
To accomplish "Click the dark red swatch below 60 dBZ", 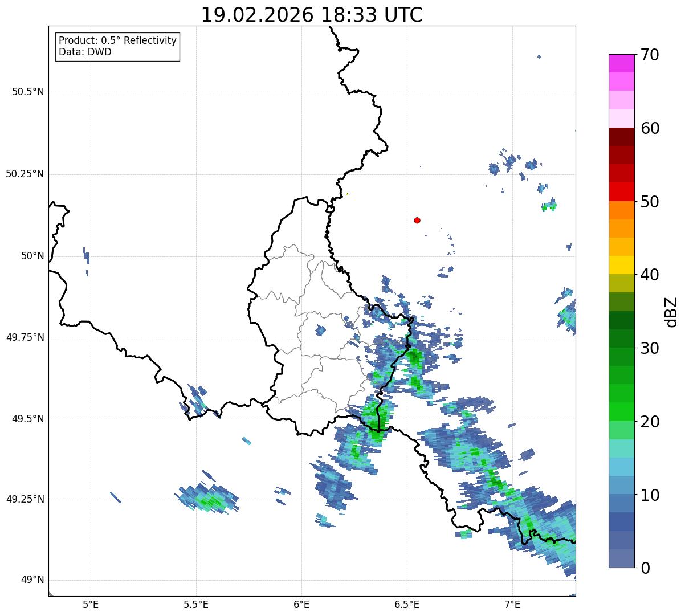I will [621, 137].
